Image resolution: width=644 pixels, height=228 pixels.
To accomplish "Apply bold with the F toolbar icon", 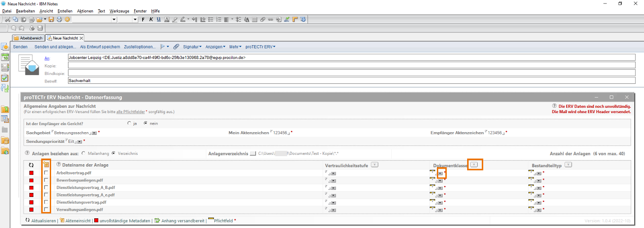I will click(143, 20).
